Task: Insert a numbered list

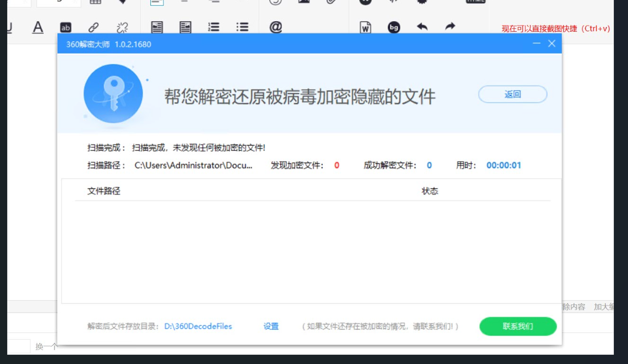Action: [214, 27]
